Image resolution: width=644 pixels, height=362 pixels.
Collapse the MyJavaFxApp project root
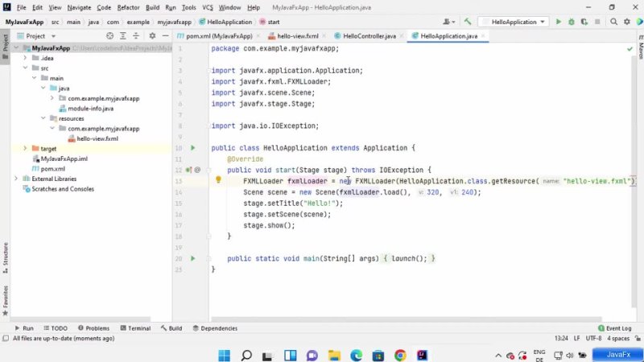point(16,48)
